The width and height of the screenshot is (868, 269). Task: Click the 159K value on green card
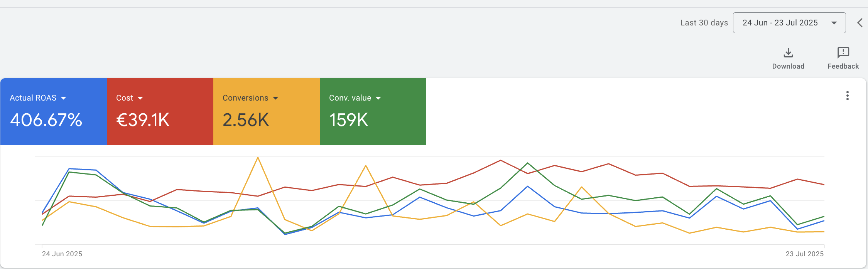tap(348, 120)
